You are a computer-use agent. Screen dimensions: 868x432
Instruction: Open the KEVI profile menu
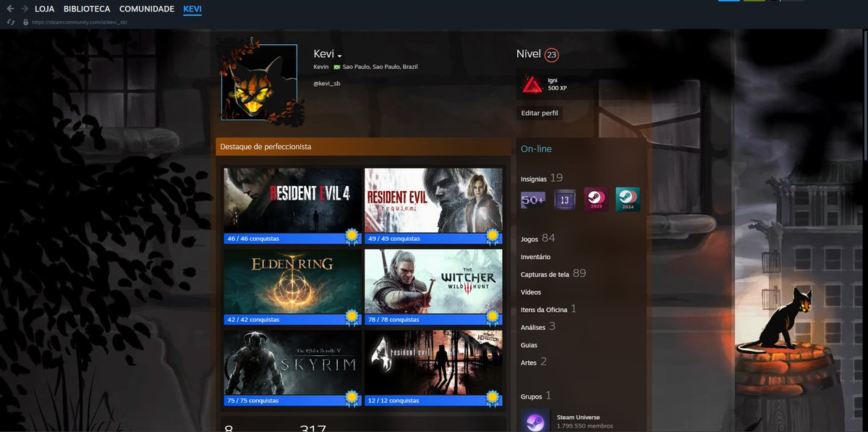tap(193, 9)
